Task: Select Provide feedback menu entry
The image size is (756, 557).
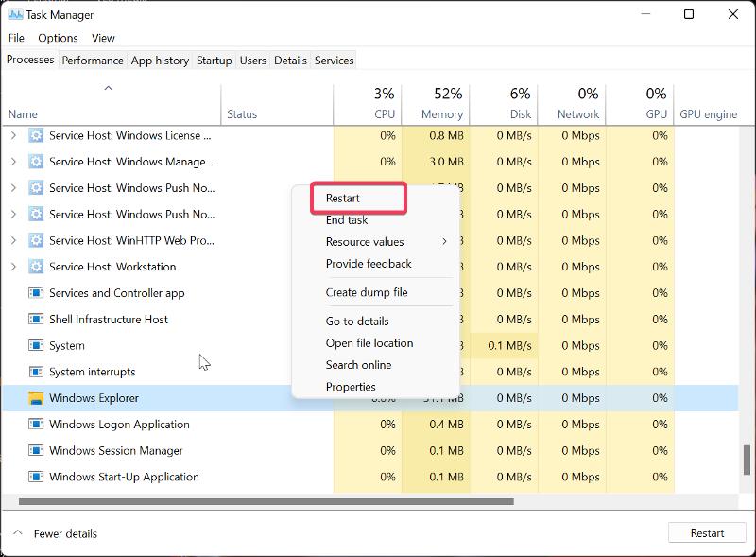Action: click(369, 264)
